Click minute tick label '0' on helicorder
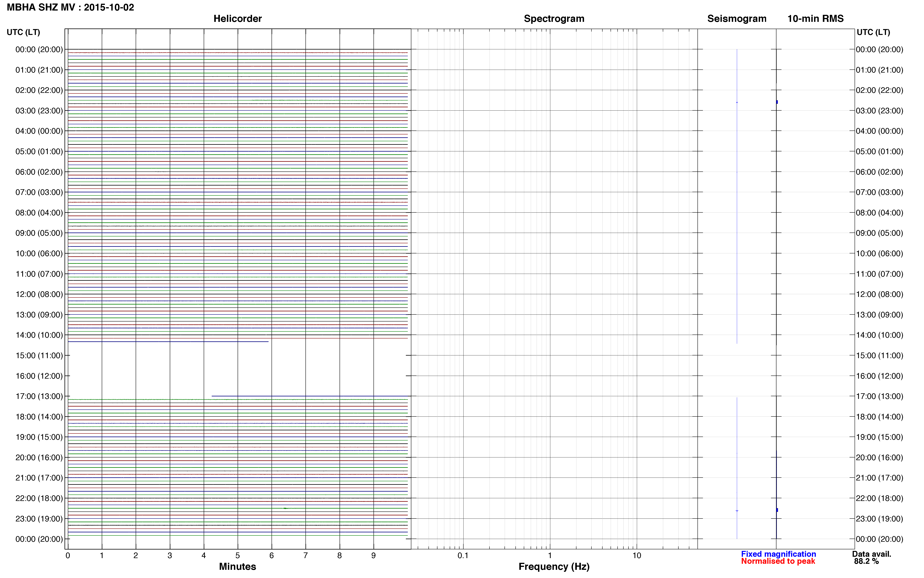 click(68, 556)
